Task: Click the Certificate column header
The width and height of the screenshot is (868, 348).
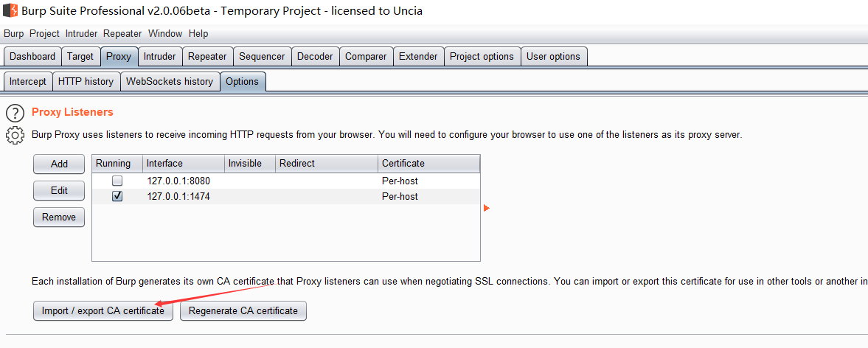Action: tap(429, 163)
